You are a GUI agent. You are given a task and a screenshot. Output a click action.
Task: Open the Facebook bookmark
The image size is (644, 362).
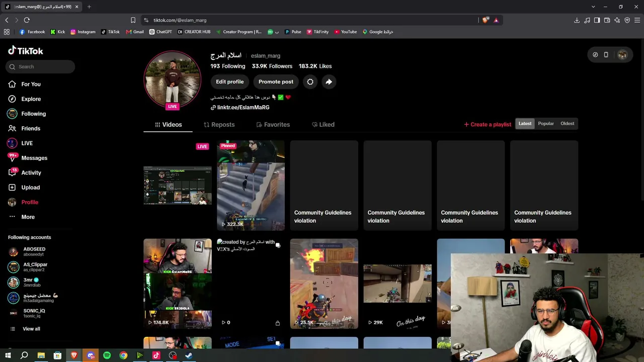pyautogui.click(x=32, y=32)
